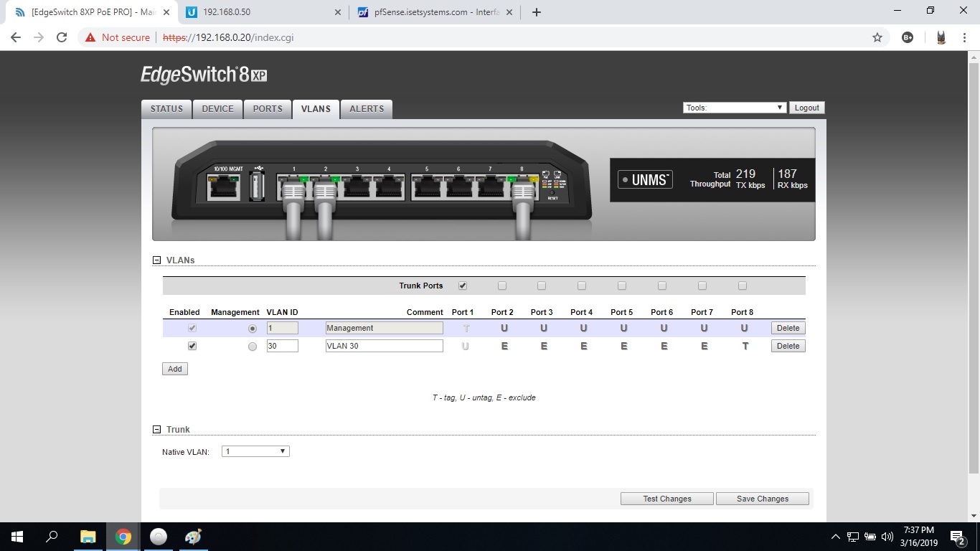This screenshot has width=980, height=551.
Task: Select Management radio button for VLAN 30
Action: (x=252, y=346)
